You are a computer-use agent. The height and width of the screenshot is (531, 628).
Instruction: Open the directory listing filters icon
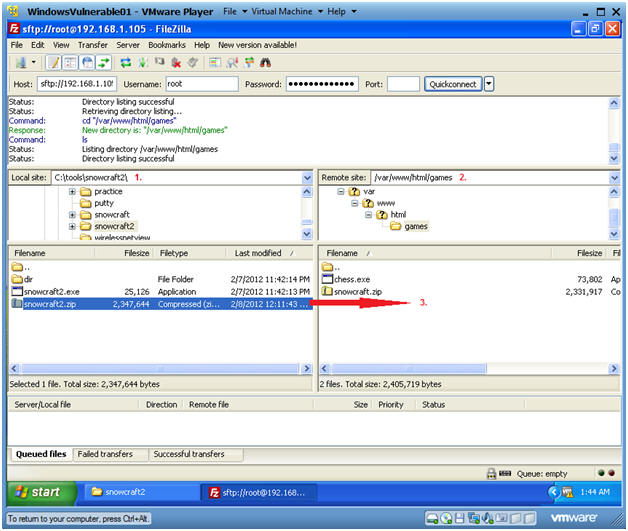point(215,62)
